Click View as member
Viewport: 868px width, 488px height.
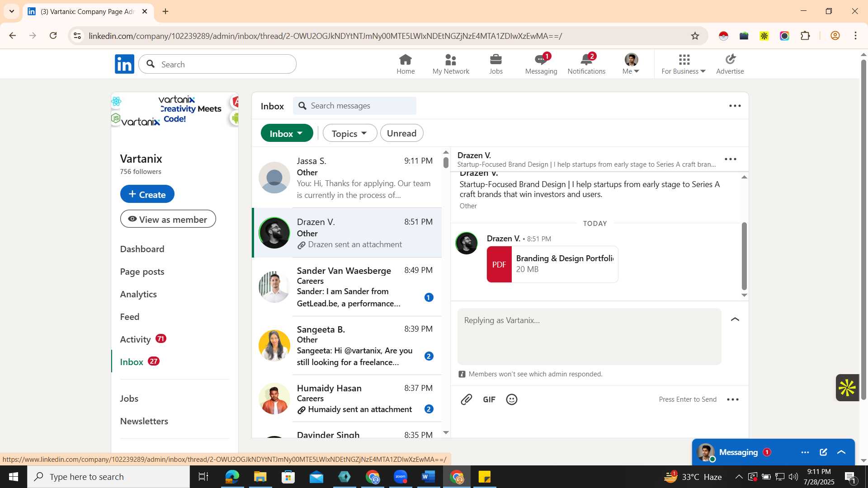coord(168,219)
